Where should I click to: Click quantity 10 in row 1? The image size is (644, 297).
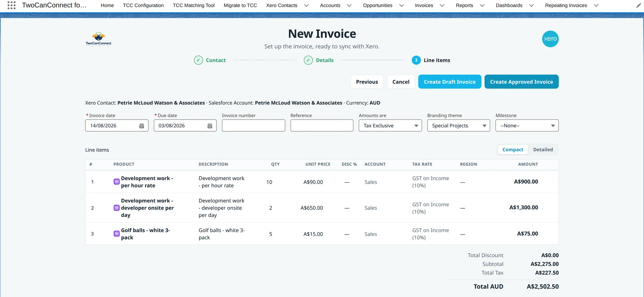click(x=269, y=182)
